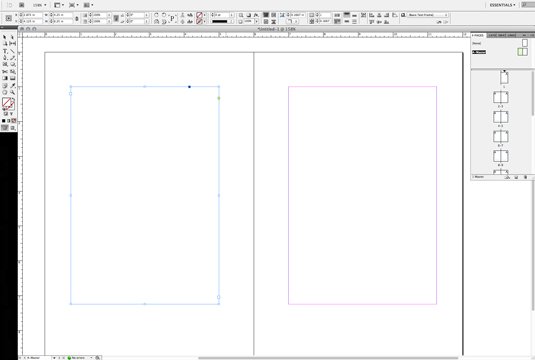The width and height of the screenshot is (535, 360).
Task: Select the Ellipse shape tool
Action: click(x=12, y=64)
